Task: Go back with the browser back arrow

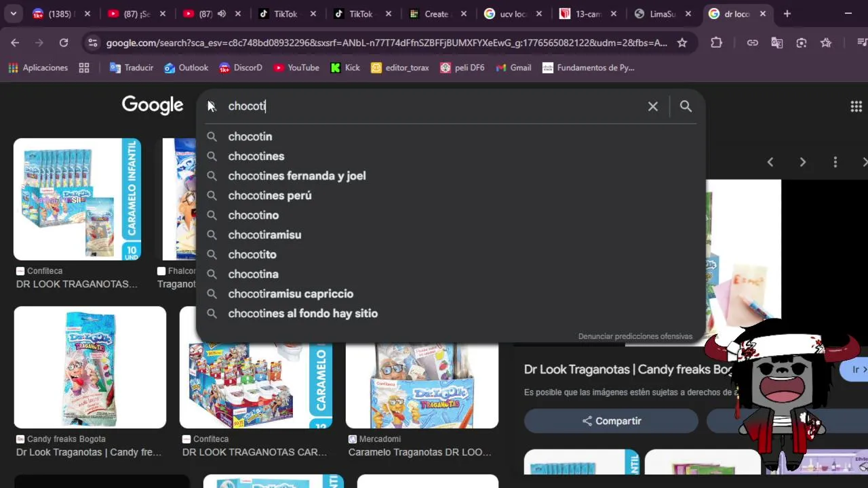Action: (x=15, y=43)
